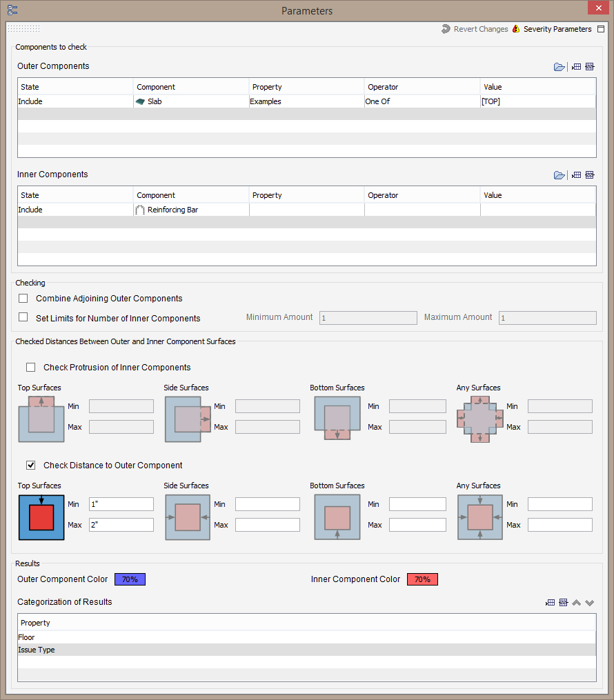
Task: Select Include state in Inner Components row
Action: [x=75, y=210]
